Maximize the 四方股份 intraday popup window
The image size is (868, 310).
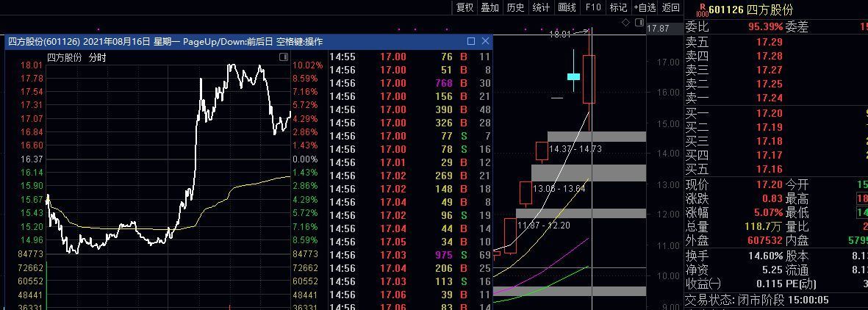coord(471,42)
